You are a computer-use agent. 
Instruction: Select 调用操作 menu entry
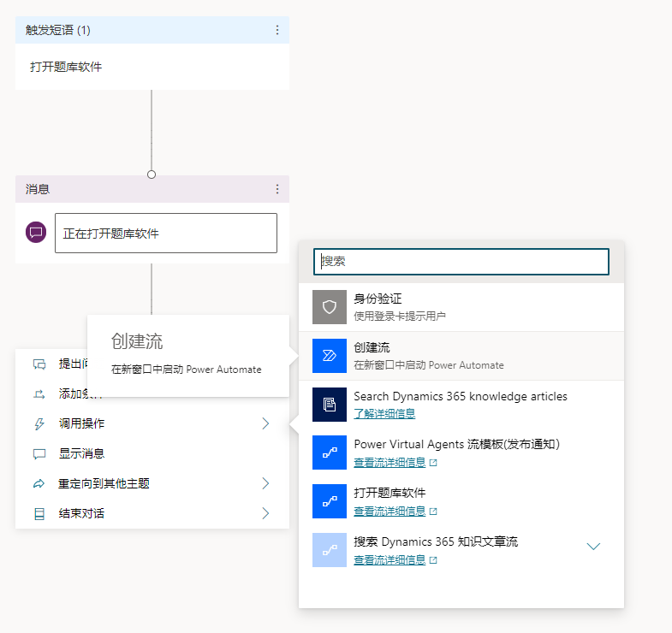coord(152,423)
